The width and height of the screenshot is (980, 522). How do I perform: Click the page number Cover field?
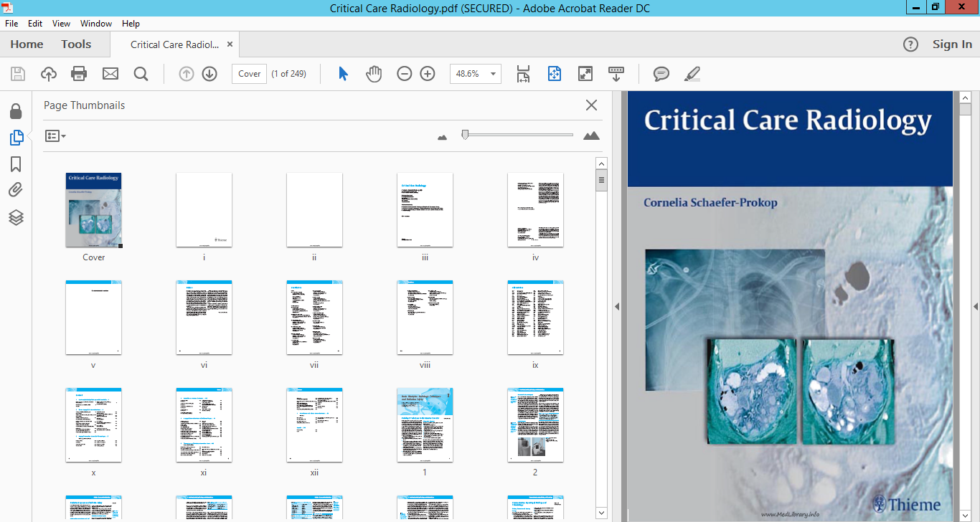[249, 74]
